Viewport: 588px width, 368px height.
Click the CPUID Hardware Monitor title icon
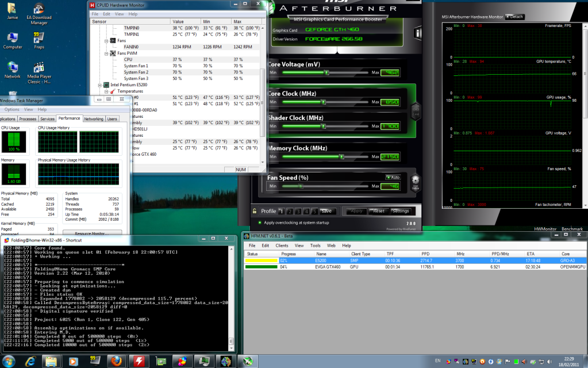click(92, 5)
